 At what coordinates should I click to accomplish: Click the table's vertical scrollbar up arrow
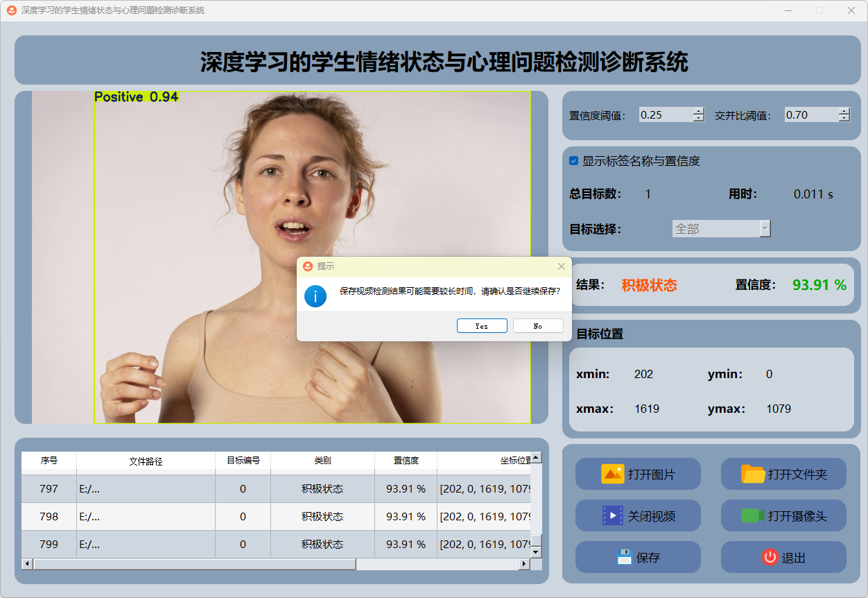tap(536, 458)
